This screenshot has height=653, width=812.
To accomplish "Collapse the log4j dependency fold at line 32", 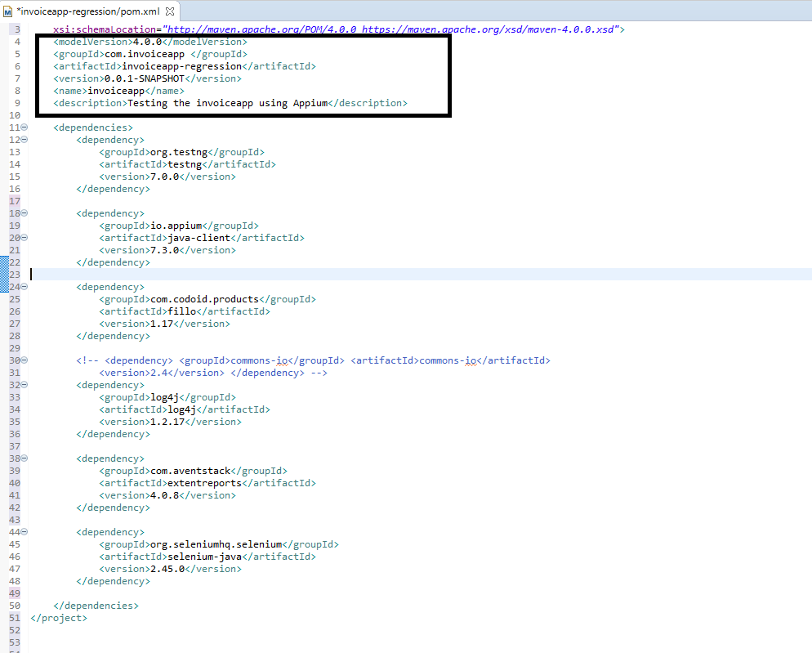I will pyautogui.click(x=25, y=385).
